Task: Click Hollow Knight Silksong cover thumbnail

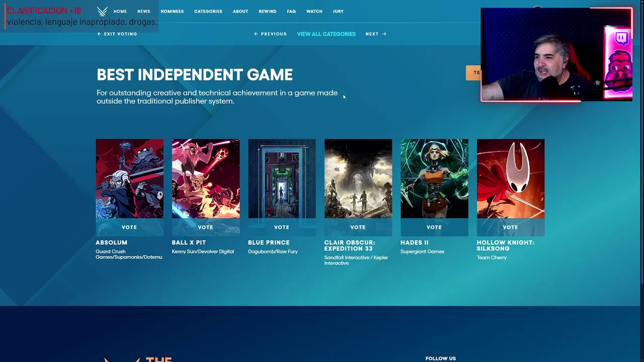Action: click(510, 178)
